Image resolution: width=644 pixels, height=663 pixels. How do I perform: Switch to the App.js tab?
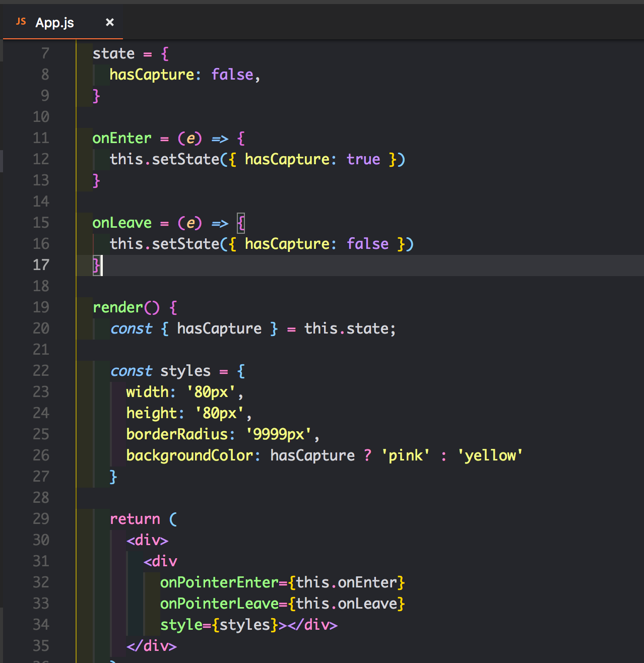pyautogui.click(x=62, y=23)
